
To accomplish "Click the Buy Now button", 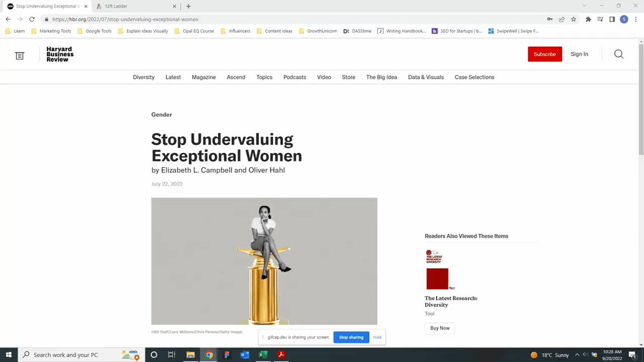I will pyautogui.click(x=440, y=328).
